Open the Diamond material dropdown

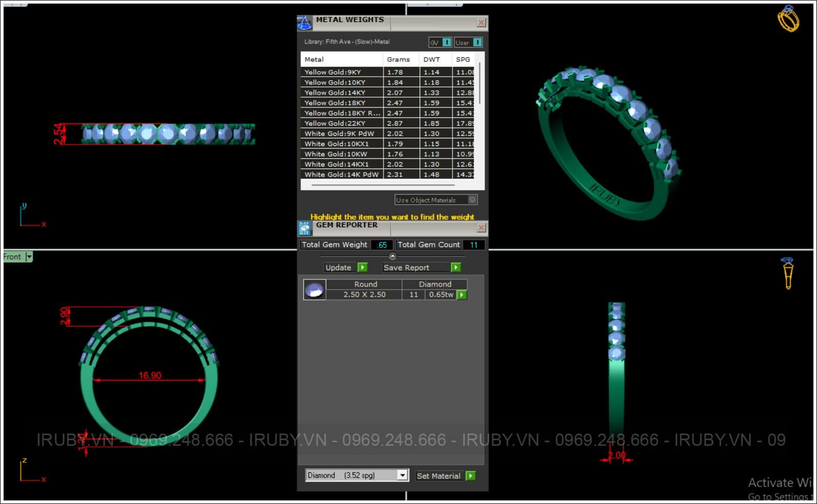tap(402, 475)
